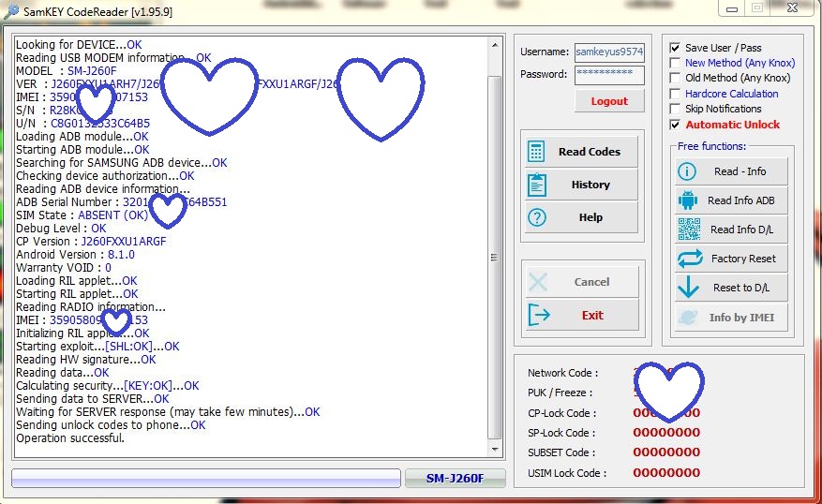
Task: Click the Reset to D/L label
Action: pyautogui.click(x=741, y=287)
